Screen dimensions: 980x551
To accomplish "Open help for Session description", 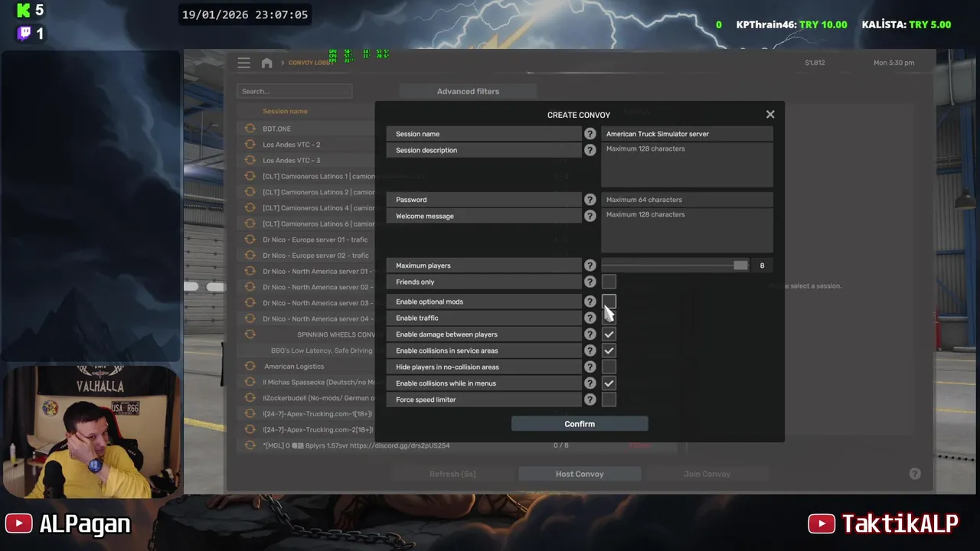I will tap(590, 150).
